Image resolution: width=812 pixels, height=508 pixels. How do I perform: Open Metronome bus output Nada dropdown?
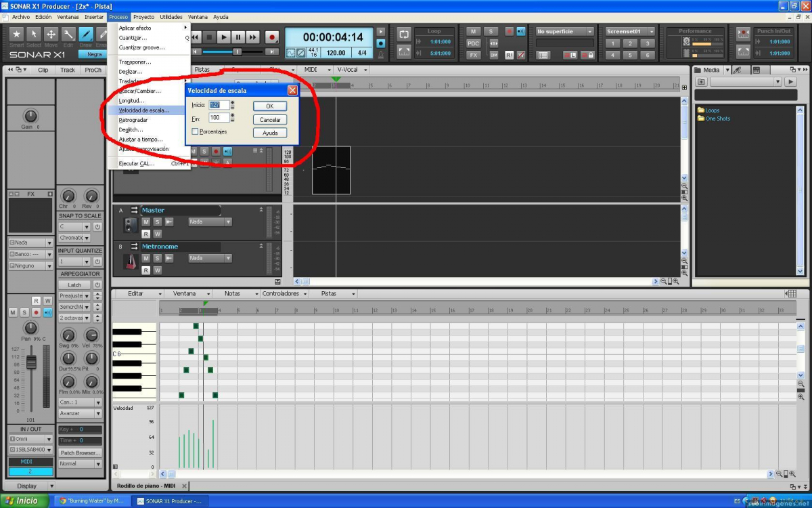point(210,258)
